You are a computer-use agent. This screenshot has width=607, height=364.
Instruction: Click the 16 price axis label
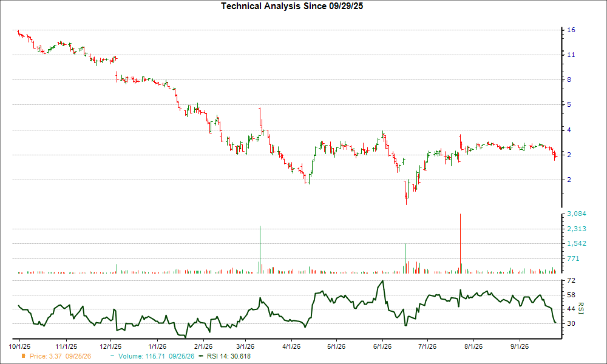(x=571, y=30)
